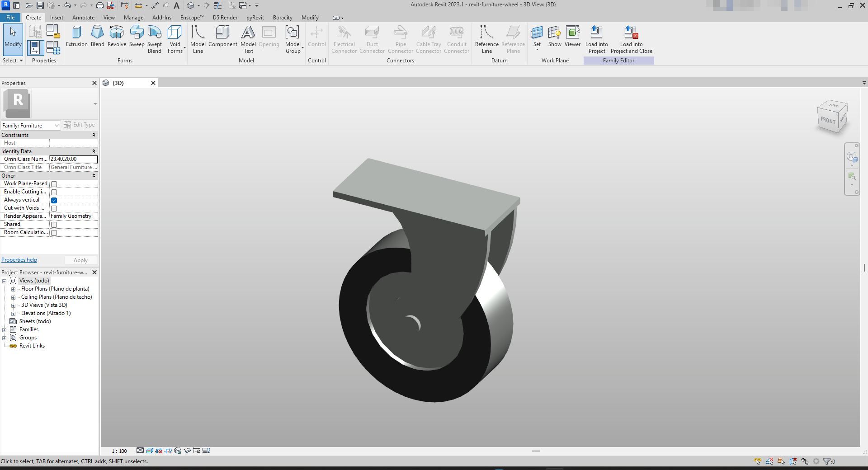Click Load into Project and Close

[x=631, y=39]
